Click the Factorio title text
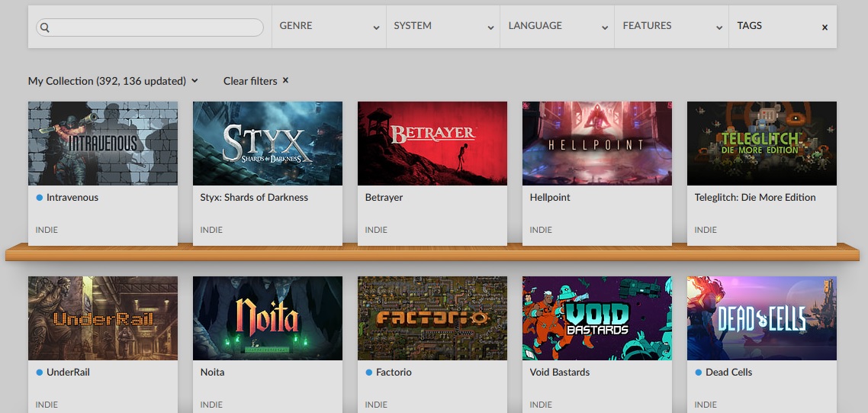 pyautogui.click(x=394, y=373)
